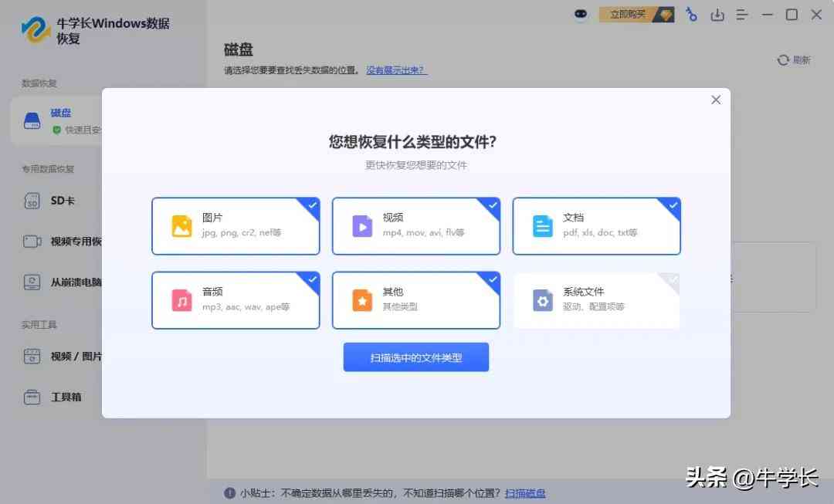Viewport: 834px width, 504px height.
Task: Open the 没有显示出来? help link
Action: (396, 69)
